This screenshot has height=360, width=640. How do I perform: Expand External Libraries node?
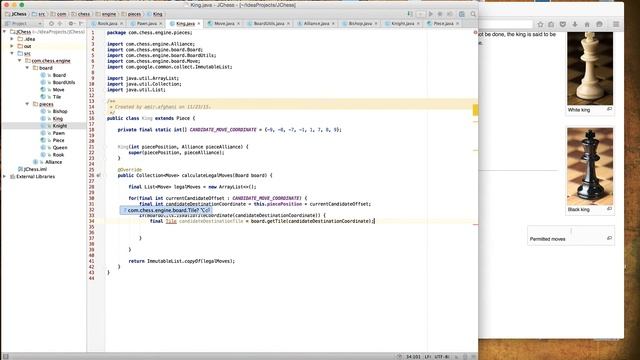(4, 176)
